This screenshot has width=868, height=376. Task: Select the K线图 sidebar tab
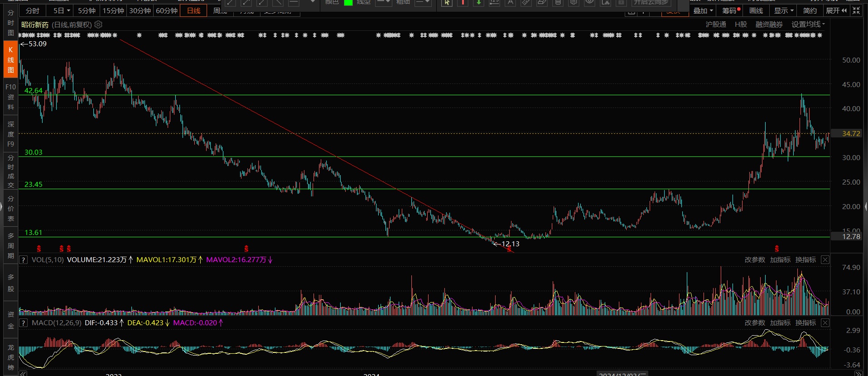[x=10, y=60]
